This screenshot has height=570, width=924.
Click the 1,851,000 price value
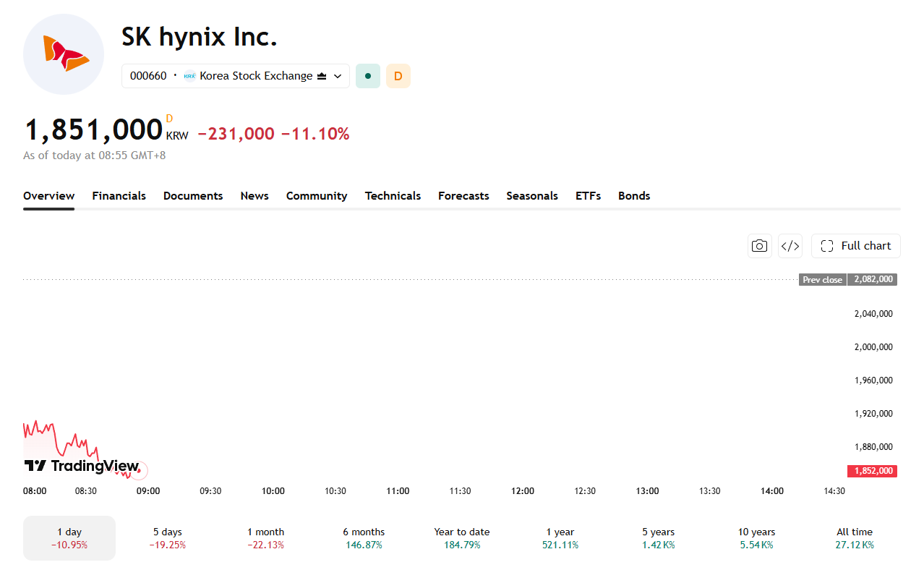(93, 130)
